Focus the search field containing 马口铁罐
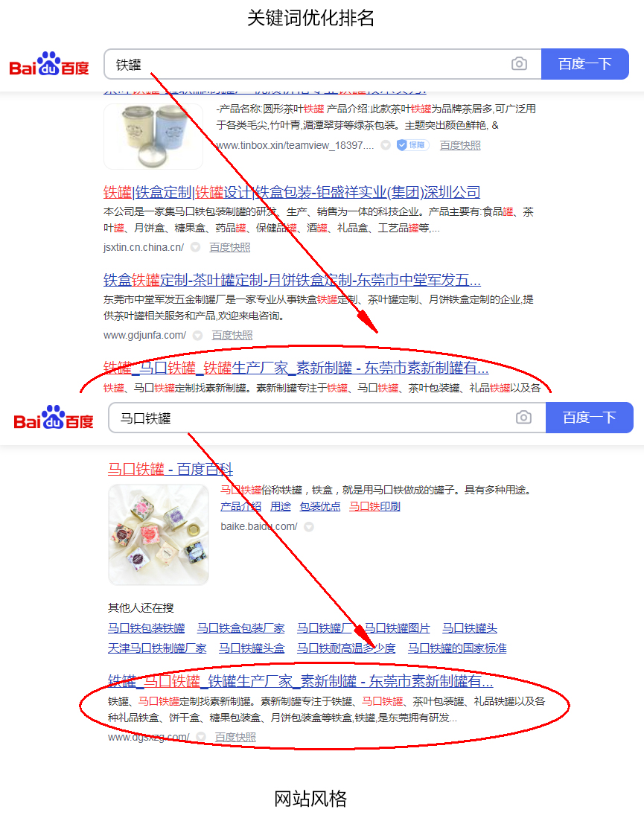This screenshot has height=827, width=644. tap(312, 418)
